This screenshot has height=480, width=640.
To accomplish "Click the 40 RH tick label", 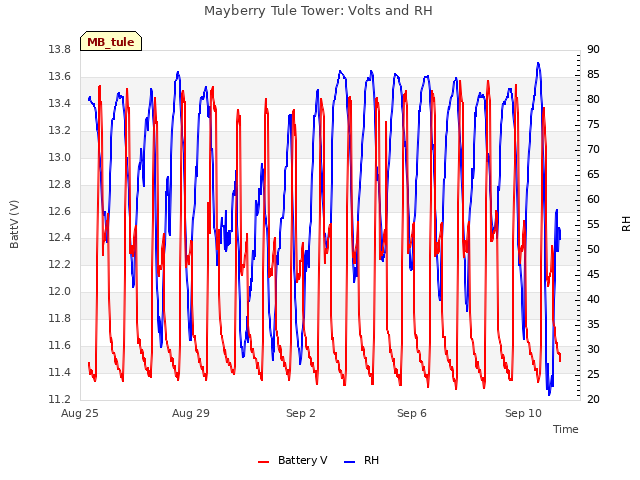I will 593,300.
